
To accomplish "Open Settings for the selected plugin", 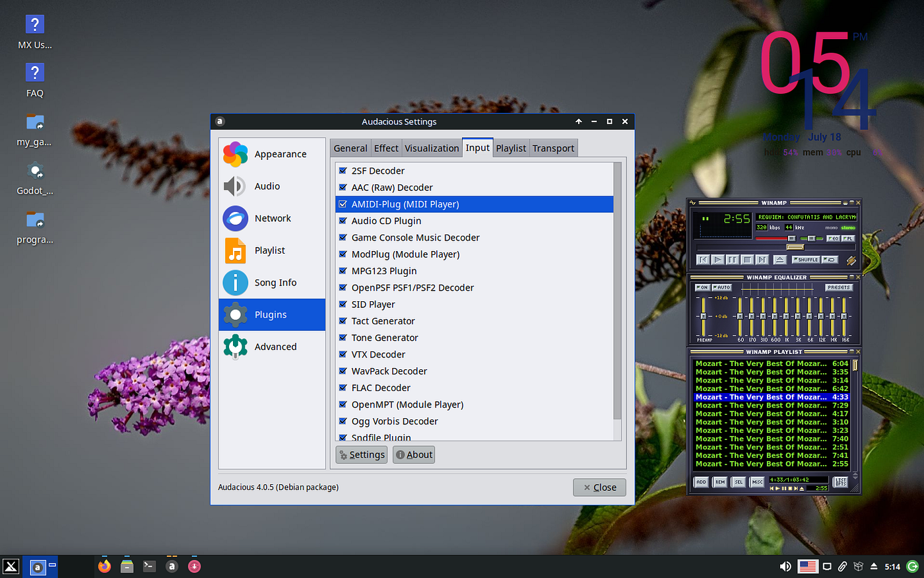I will pyautogui.click(x=361, y=454).
